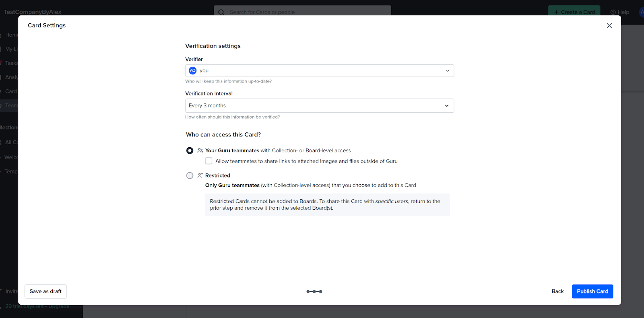Click Create a Card in the top bar
Viewport: 644px width, 318px height.
click(574, 12)
